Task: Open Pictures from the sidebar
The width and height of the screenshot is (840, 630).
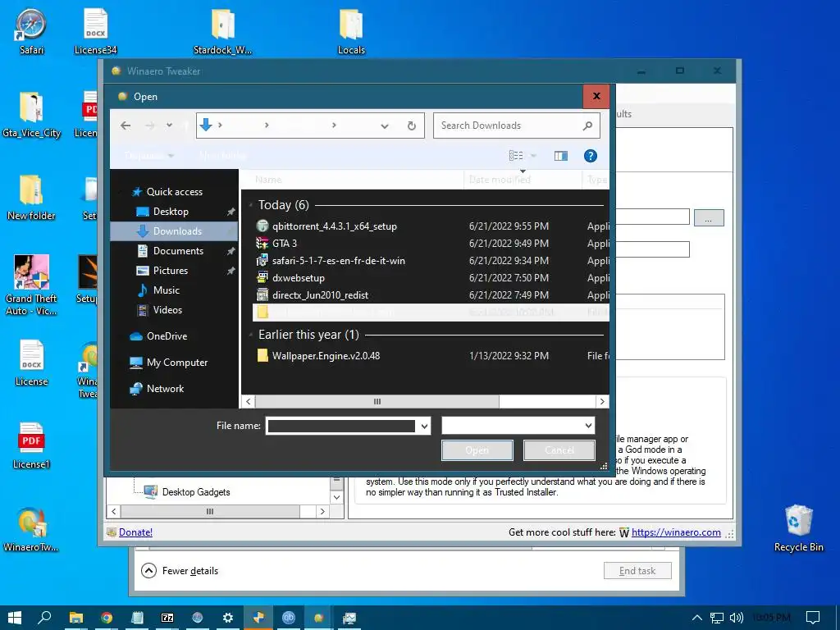Action: [170, 271]
